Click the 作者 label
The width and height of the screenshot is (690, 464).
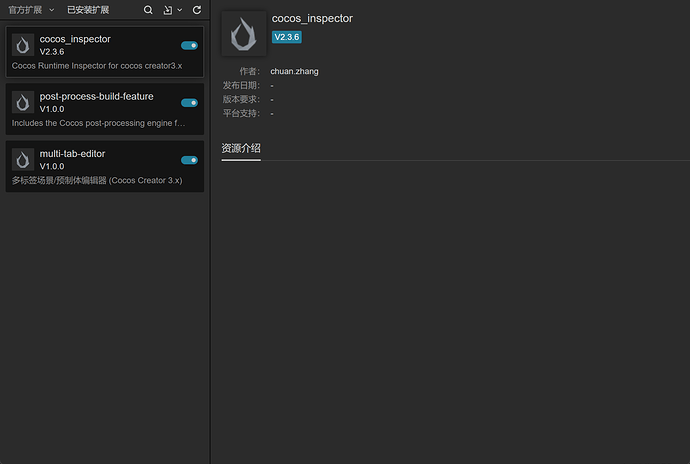point(250,71)
